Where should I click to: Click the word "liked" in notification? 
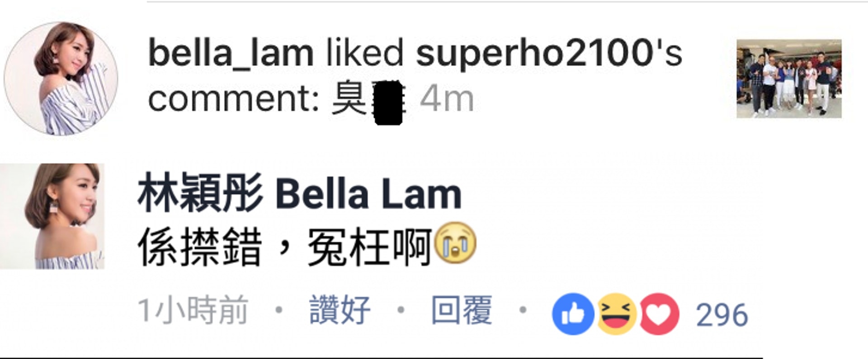364,53
